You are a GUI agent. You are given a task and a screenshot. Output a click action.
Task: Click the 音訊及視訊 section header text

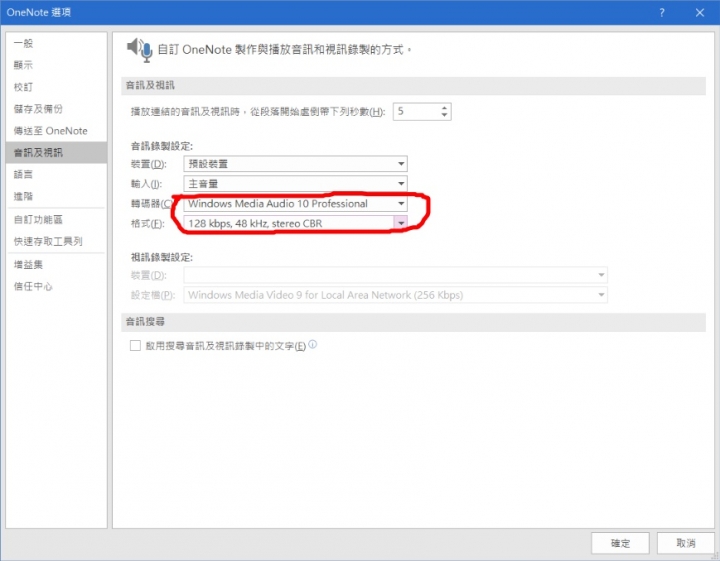point(150,85)
